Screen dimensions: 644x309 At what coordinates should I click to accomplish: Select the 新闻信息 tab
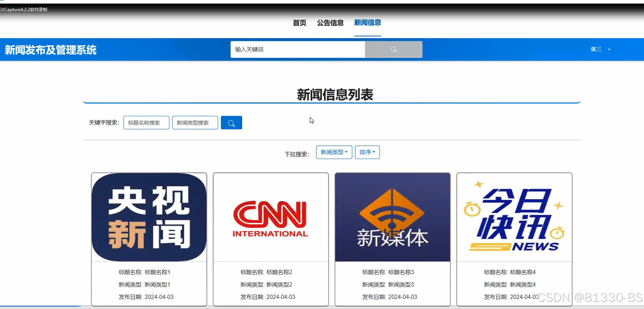[368, 23]
